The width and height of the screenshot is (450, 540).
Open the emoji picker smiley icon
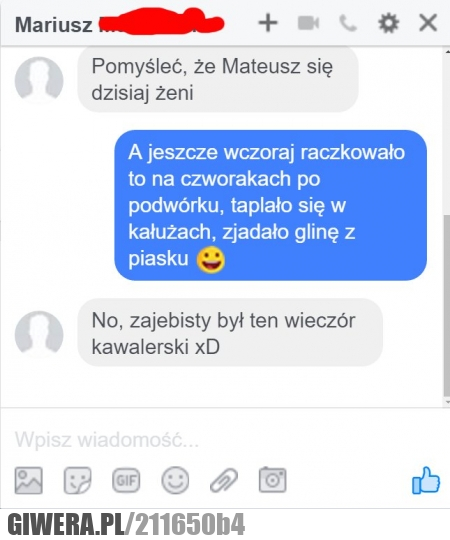(175, 480)
